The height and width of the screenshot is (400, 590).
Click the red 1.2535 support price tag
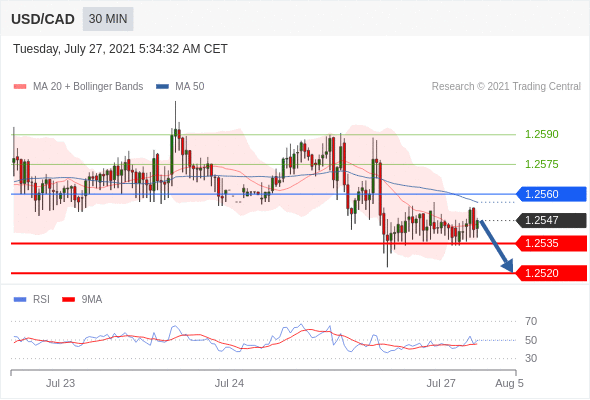click(551, 243)
